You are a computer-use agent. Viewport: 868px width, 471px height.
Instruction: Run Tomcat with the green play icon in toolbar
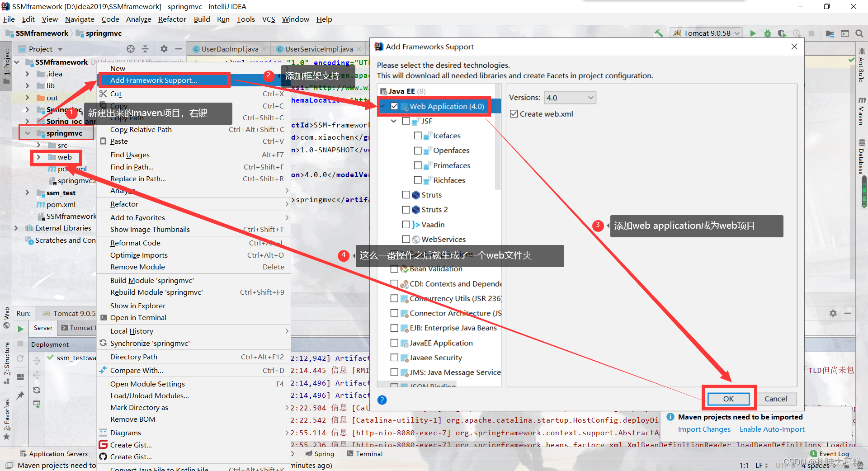[x=753, y=33]
